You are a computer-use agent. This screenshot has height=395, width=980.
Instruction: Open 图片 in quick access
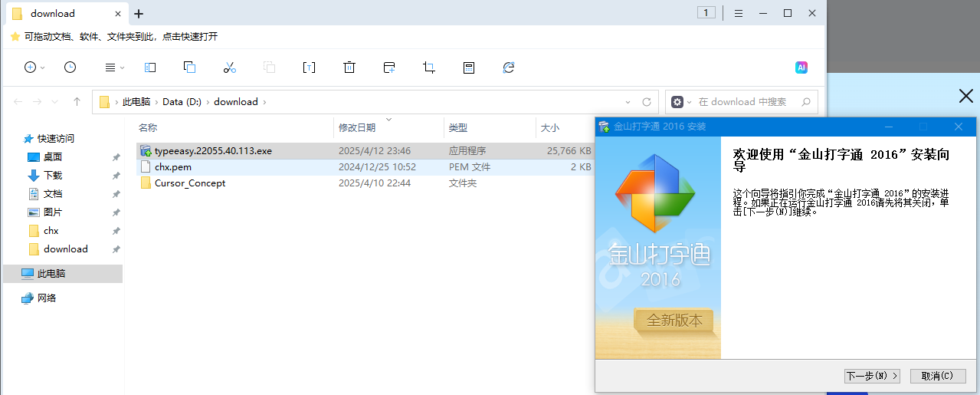[53, 212]
